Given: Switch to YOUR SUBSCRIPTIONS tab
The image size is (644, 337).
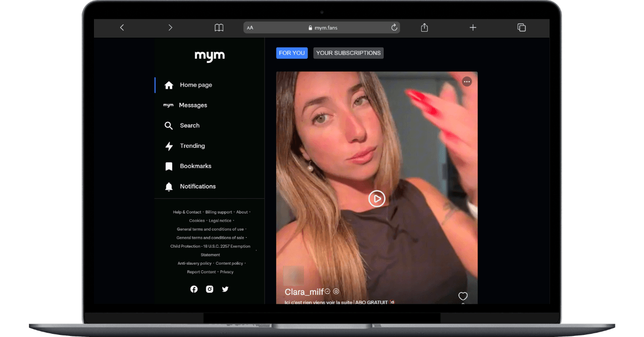Looking at the screenshot, I should click(348, 53).
